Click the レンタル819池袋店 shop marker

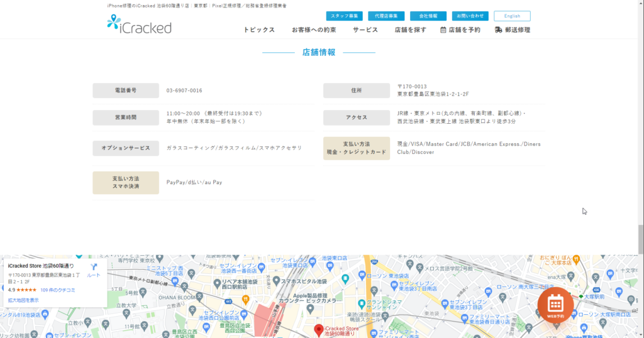pos(45,314)
